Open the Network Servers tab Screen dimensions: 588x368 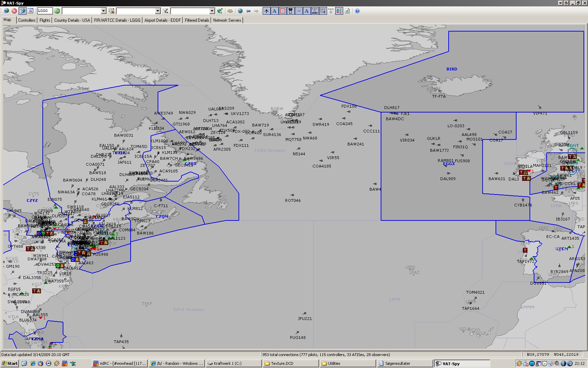pos(227,20)
